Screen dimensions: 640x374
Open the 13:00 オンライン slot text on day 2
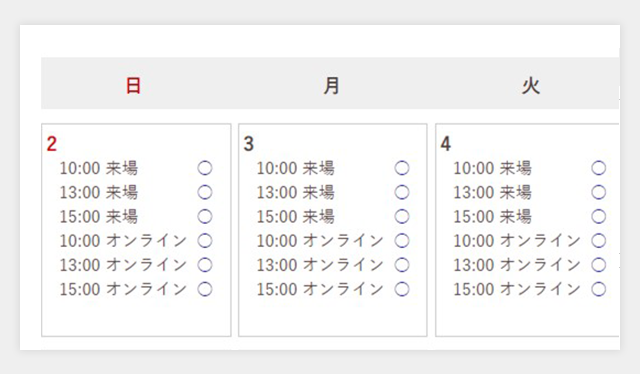pos(123,265)
